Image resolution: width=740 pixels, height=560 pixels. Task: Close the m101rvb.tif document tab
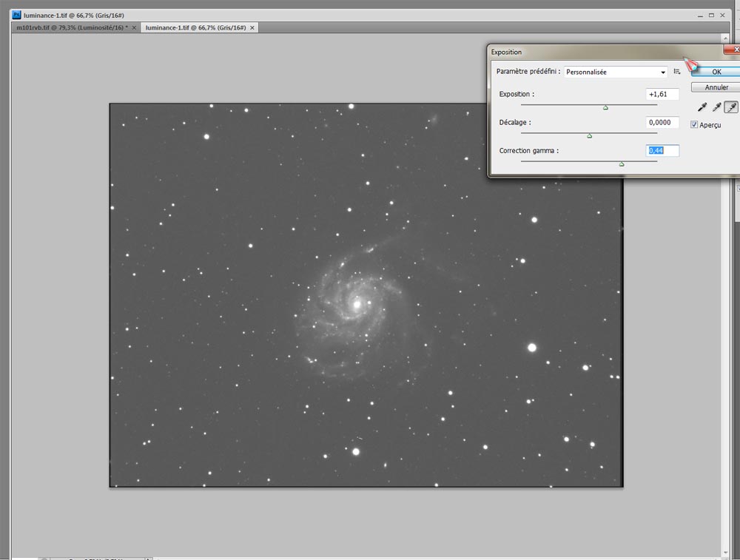tap(135, 27)
